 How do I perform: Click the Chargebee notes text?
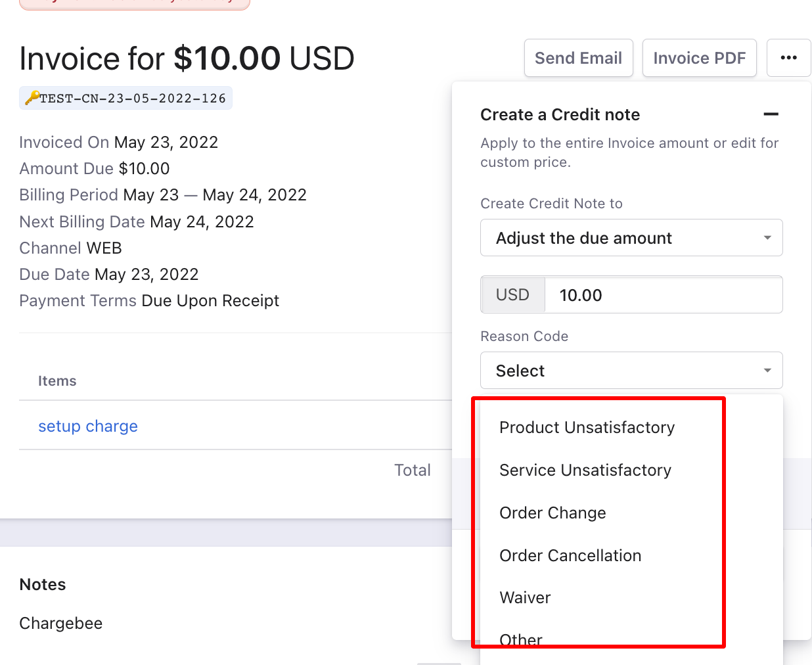point(61,624)
